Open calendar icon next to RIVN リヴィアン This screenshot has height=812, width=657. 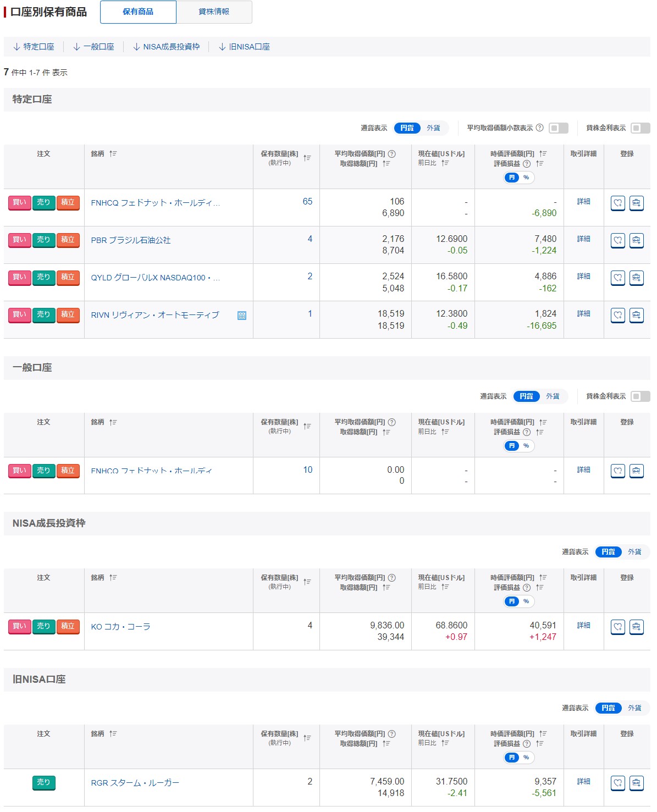tap(241, 316)
